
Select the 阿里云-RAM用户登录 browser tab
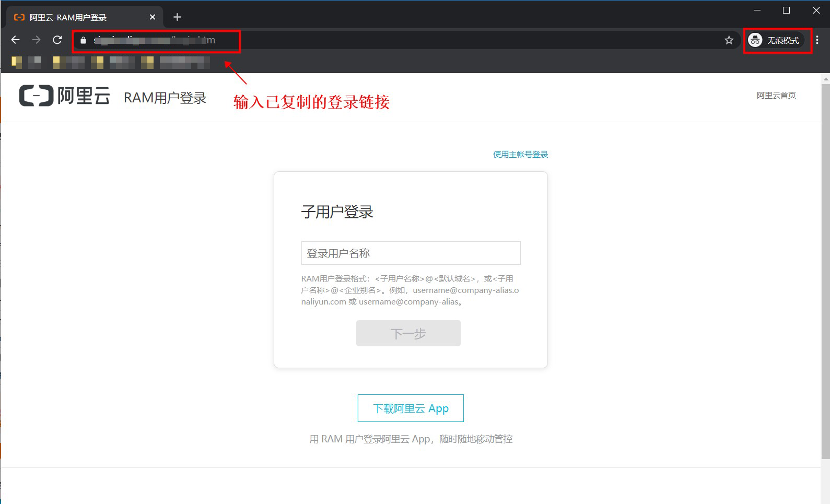coord(85,17)
